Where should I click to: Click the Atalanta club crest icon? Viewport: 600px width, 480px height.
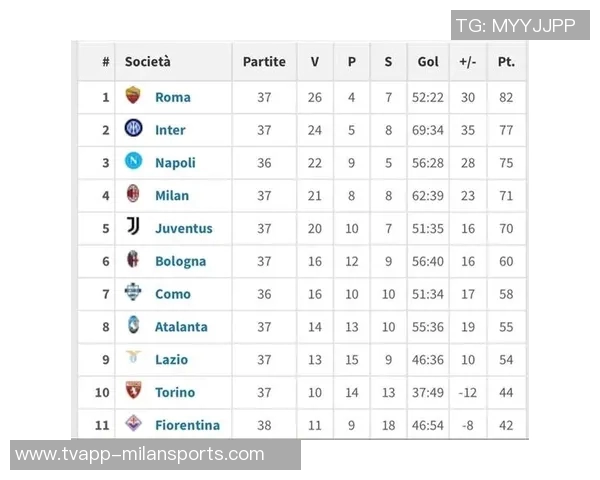tap(133, 326)
